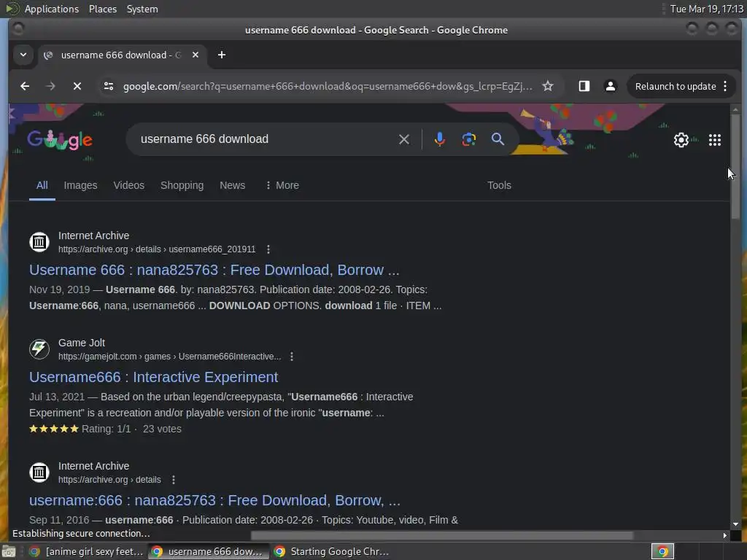This screenshot has width=747, height=560.
Task: Click the scroll down arrow
Action: click(x=735, y=524)
